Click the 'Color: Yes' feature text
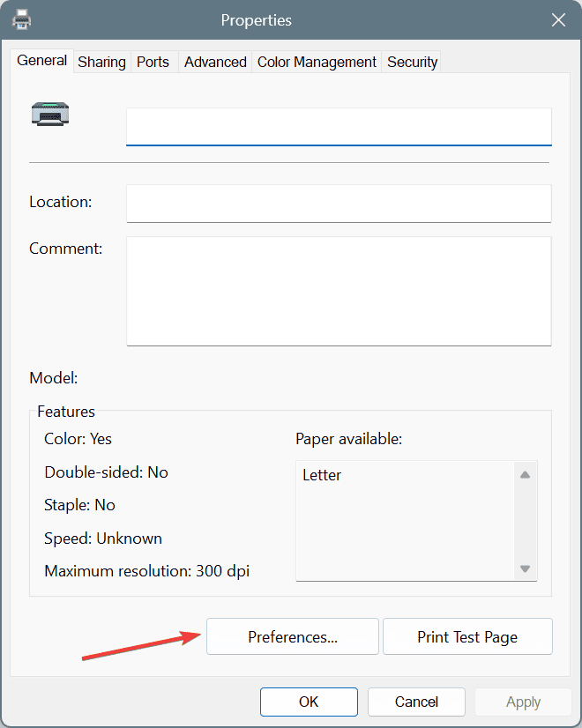 [78, 439]
